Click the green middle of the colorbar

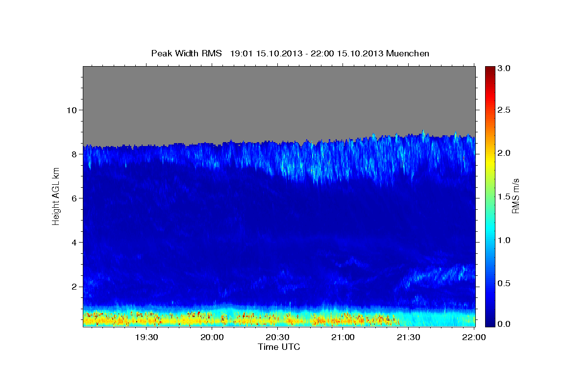click(490, 196)
